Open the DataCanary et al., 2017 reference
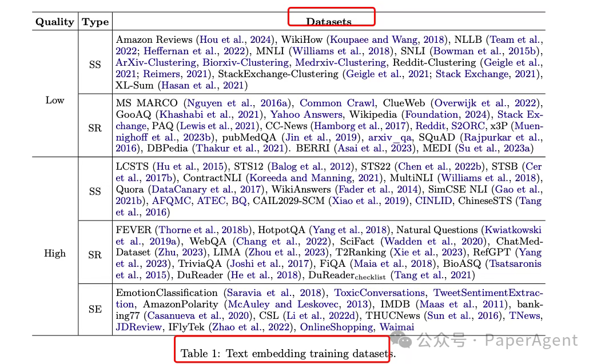597x364 pixels. pyautogui.click(x=206, y=189)
